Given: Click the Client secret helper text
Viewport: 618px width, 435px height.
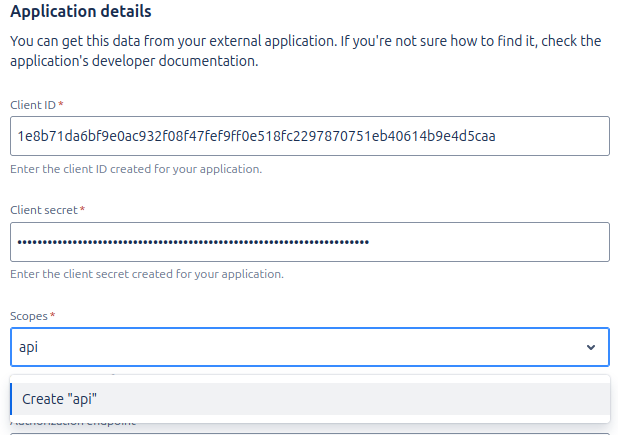Looking at the screenshot, I should tap(146, 274).
